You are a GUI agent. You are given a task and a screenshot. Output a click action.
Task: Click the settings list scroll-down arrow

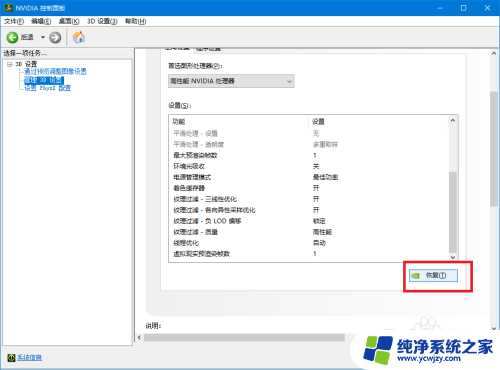[x=453, y=257]
